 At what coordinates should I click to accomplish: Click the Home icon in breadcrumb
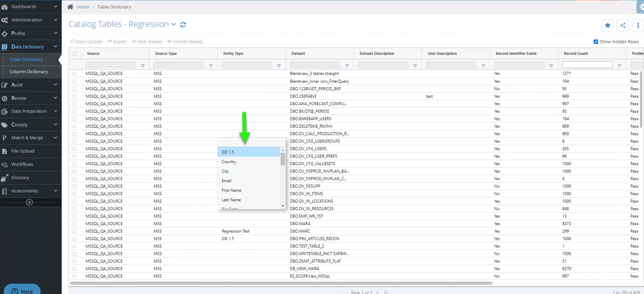coord(70,7)
